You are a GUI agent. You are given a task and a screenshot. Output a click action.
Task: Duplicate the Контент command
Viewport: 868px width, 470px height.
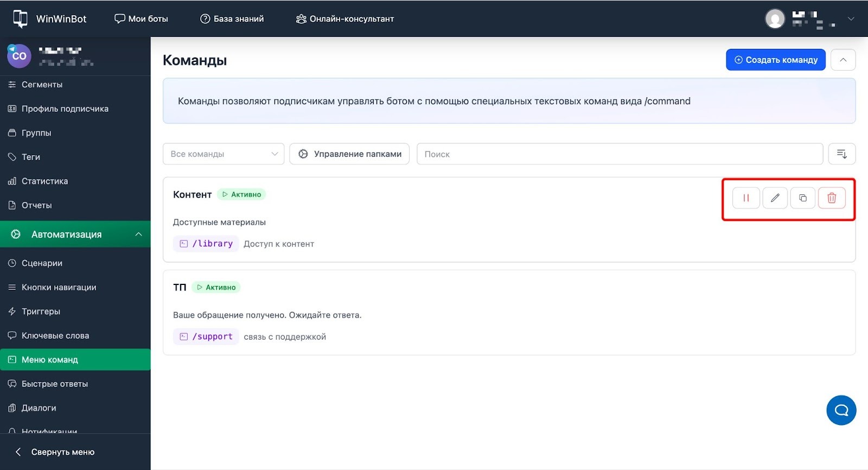click(x=803, y=198)
